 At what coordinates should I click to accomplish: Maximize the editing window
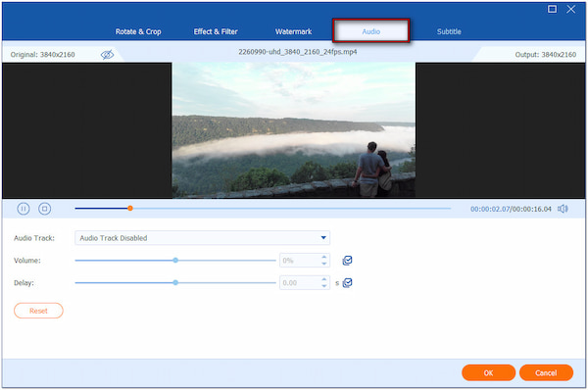point(552,9)
